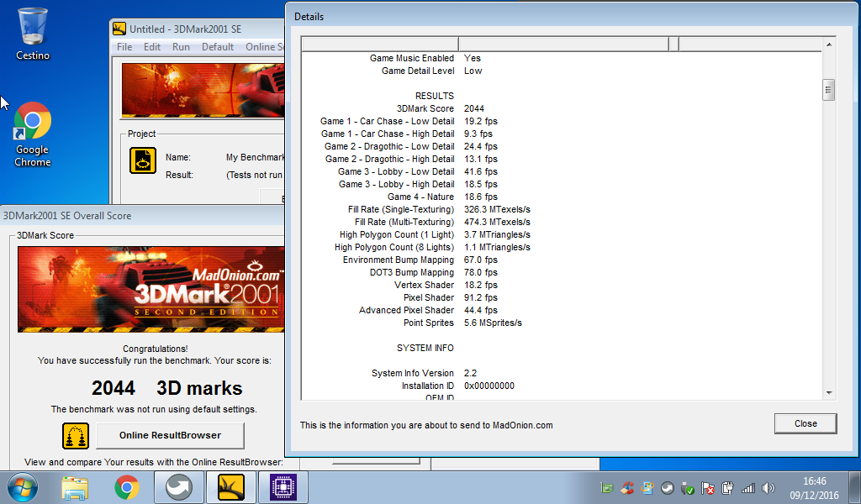Open Action Center flag icon
The image size is (861, 504).
[x=708, y=487]
